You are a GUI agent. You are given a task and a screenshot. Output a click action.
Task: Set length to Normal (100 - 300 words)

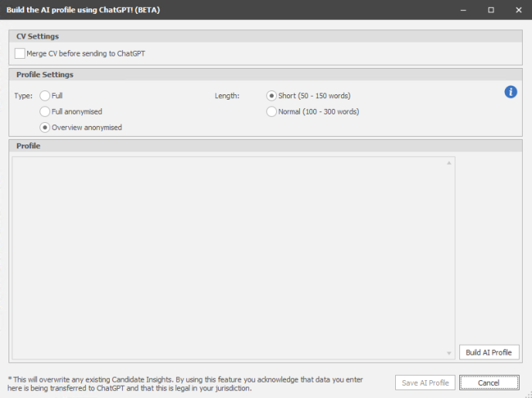(x=271, y=111)
